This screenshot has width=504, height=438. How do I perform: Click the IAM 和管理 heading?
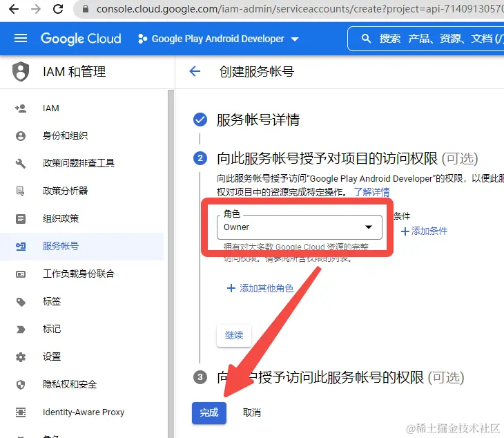coord(75,71)
